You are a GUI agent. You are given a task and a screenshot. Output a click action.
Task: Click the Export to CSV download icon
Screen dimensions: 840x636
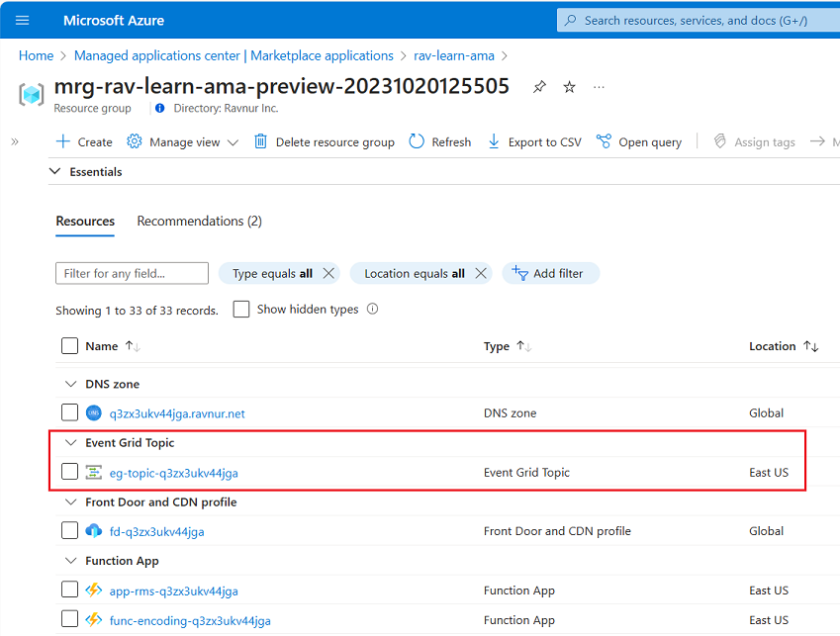tap(494, 141)
